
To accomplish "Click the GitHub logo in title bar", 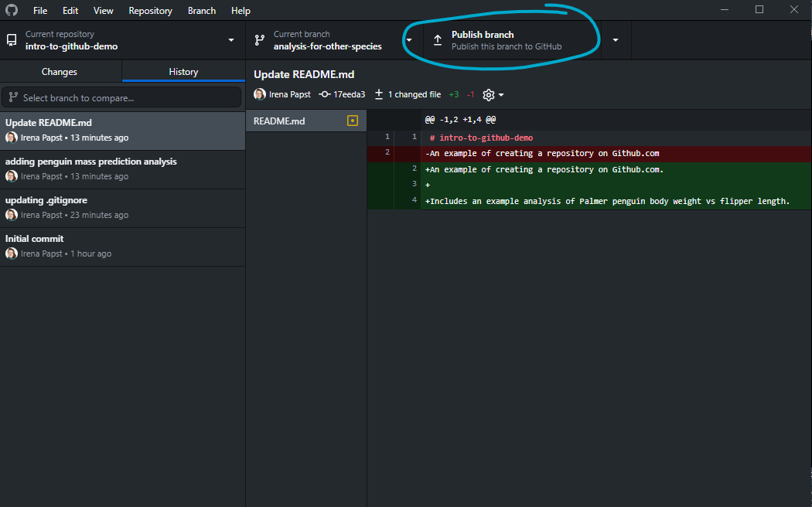I will pyautogui.click(x=11, y=10).
